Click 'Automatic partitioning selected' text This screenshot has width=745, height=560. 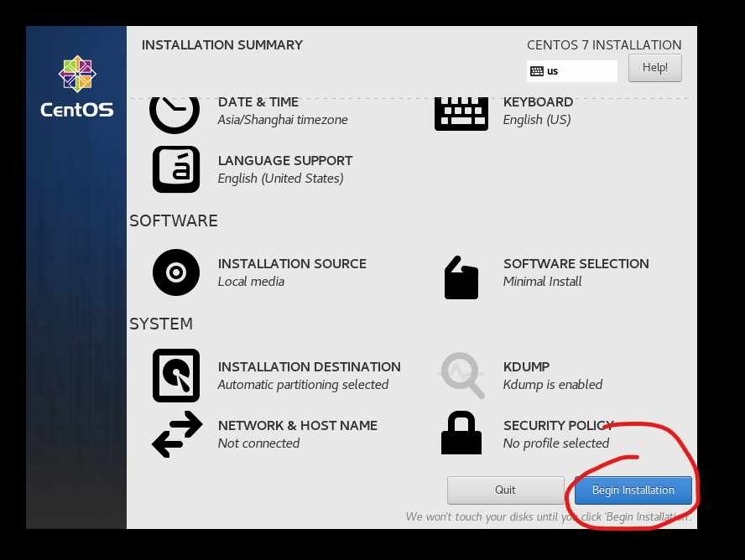tap(303, 385)
